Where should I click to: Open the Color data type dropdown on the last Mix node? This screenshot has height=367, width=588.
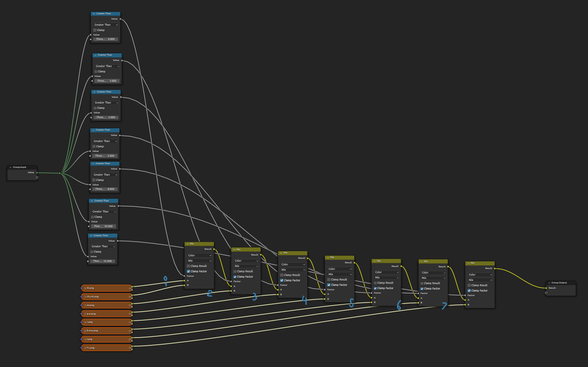tap(480, 274)
